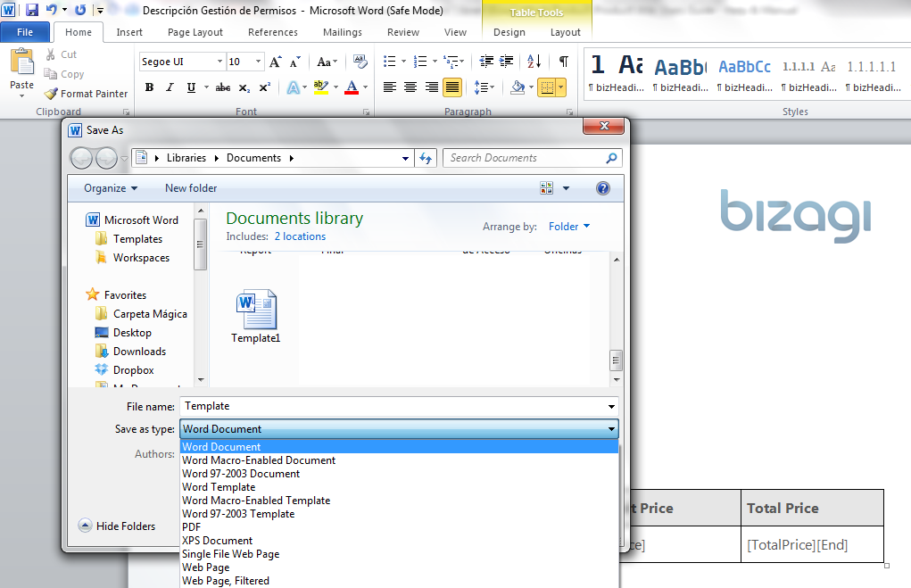Expand the File name history dropdown
Viewport: 911px width, 588px height.
point(611,407)
